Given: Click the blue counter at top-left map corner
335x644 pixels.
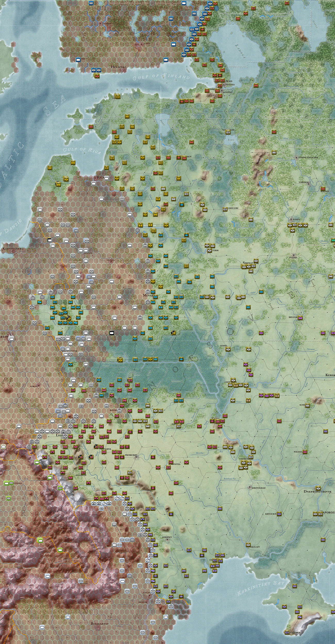Looking at the screenshot, I should [91, 3].
